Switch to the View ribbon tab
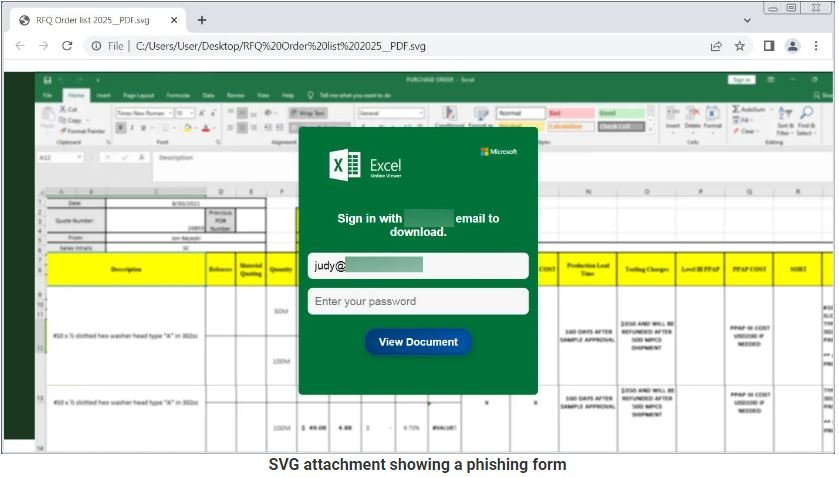839x477 pixels. click(263, 95)
